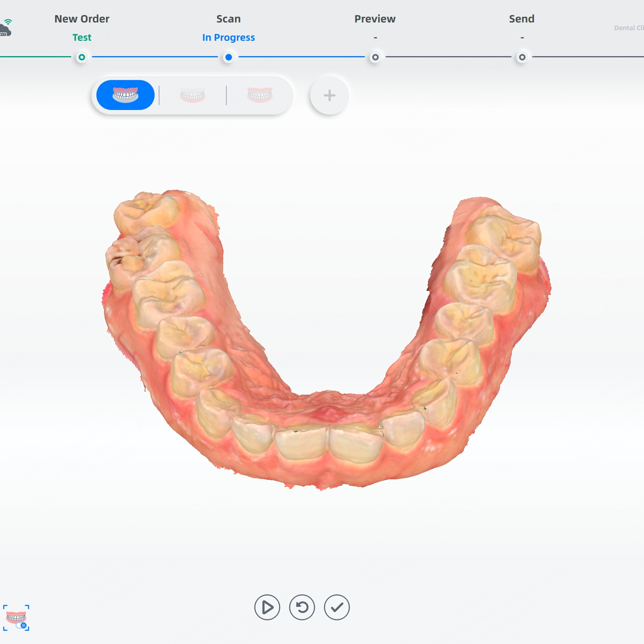This screenshot has width=644, height=644.
Task: Click the In Progress status text
Action: tap(229, 38)
